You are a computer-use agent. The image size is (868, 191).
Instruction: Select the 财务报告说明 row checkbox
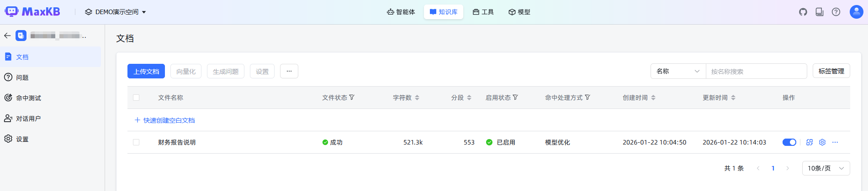point(136,142)
